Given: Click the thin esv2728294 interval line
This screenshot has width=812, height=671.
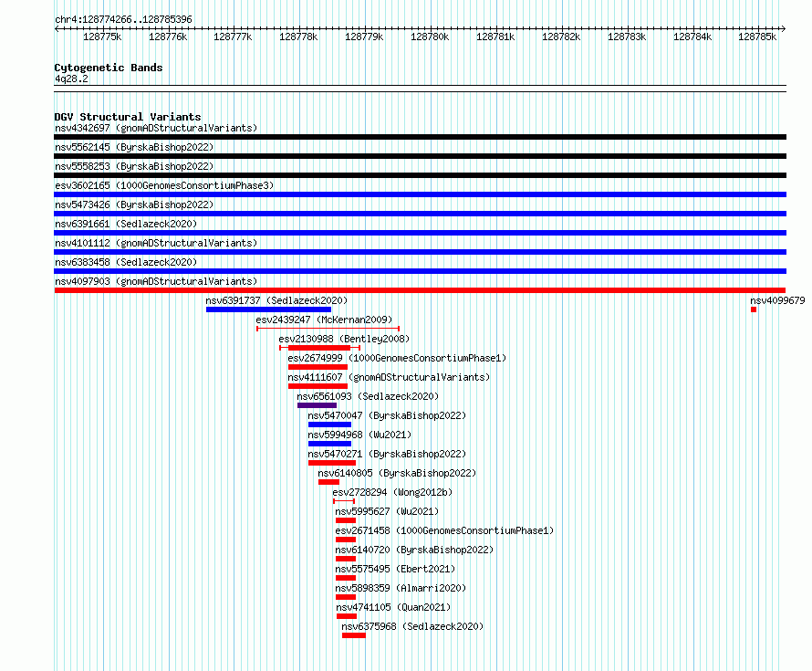Looking at the screenshot, I should pos(344,501).
